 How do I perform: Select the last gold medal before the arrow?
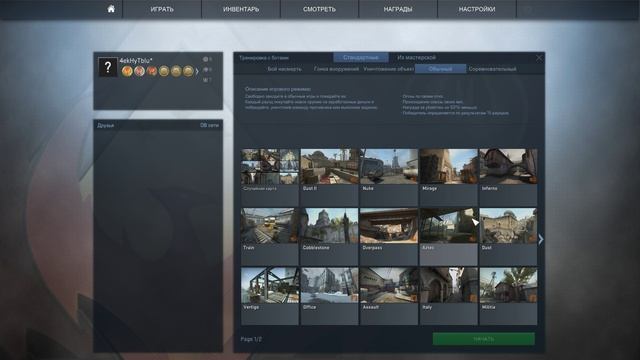pyautogui.click(x=188, y=71)
